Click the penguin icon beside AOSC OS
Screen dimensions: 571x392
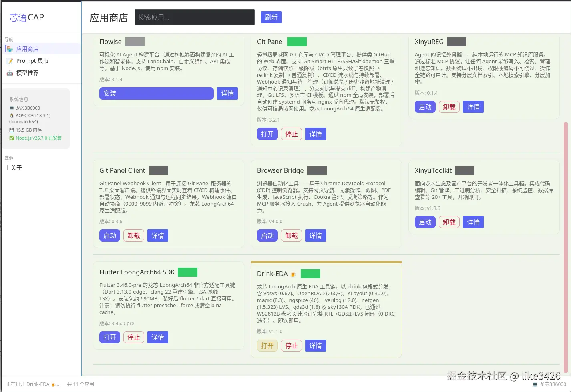[x=12, y=116]
